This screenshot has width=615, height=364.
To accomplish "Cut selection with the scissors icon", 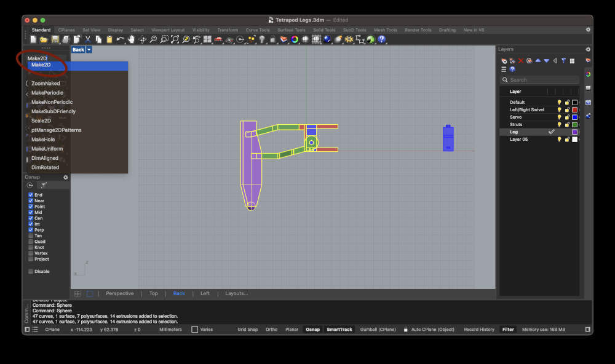I will (x=87, y=39).
